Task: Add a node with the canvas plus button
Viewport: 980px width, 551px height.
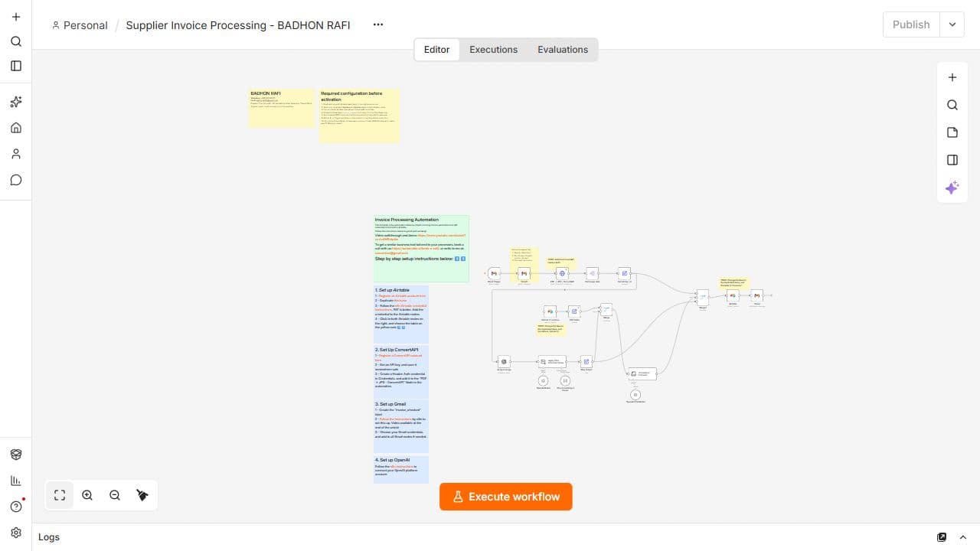Action: (952, 77)
